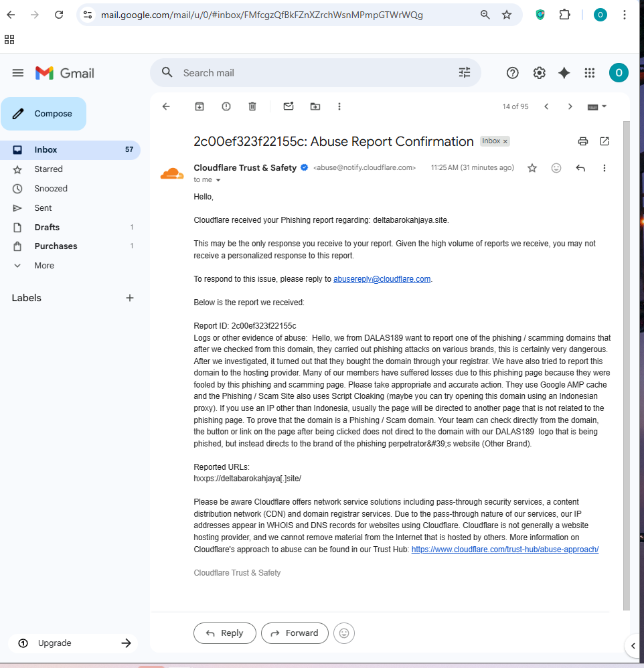Open email in a new window

(x=605, y=141)
